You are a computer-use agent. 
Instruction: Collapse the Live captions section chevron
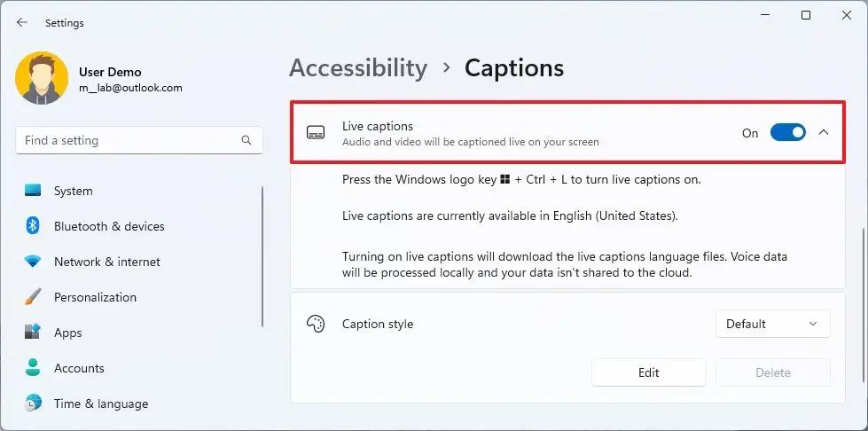[824, 133]
